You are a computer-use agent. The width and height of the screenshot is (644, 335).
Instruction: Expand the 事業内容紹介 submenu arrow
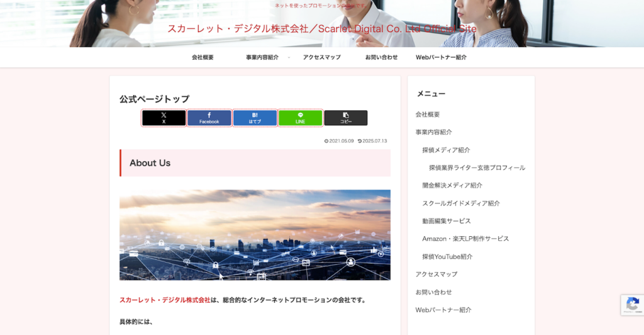(x=289, y=57)
